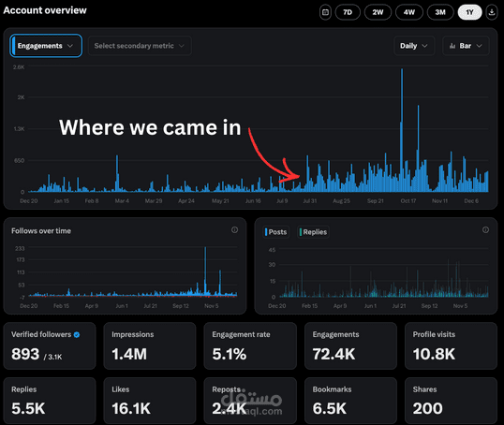Open the Bar chart type dropdown
This screenshot has height=425, width=504.
[466, 46]
